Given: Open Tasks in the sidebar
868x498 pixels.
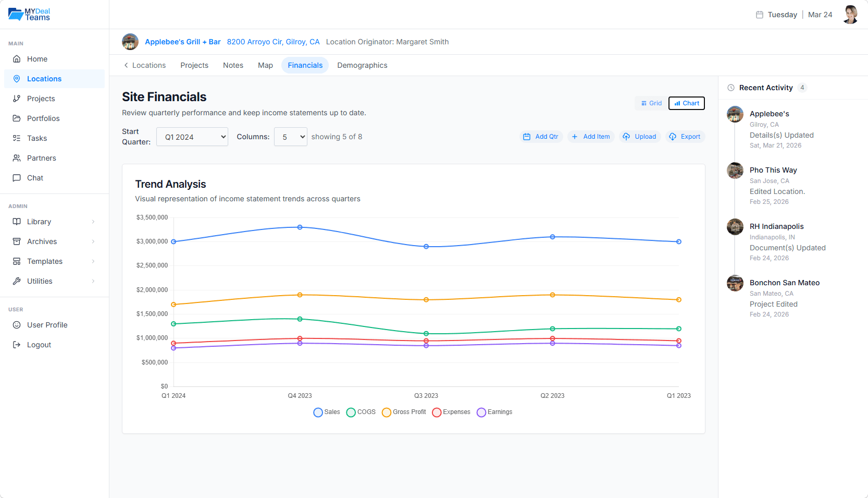Looking at the screenshot, I should [54, 138].
